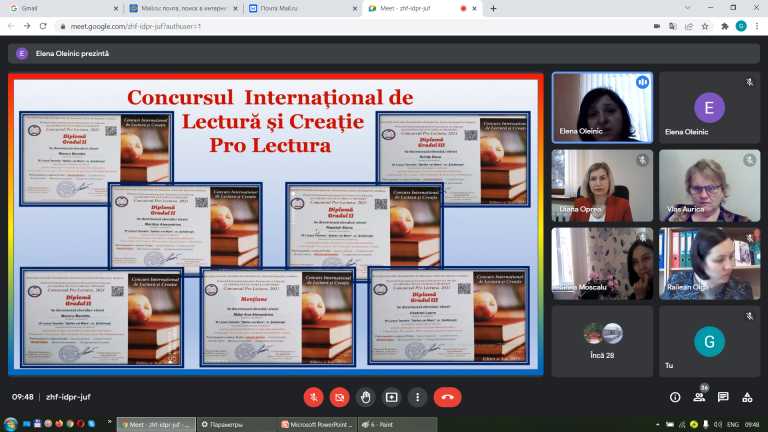Image resolution: width=768 pixels, height=432 pixels.
Task: Adjust system volume speaker icon
Action: 718,425
